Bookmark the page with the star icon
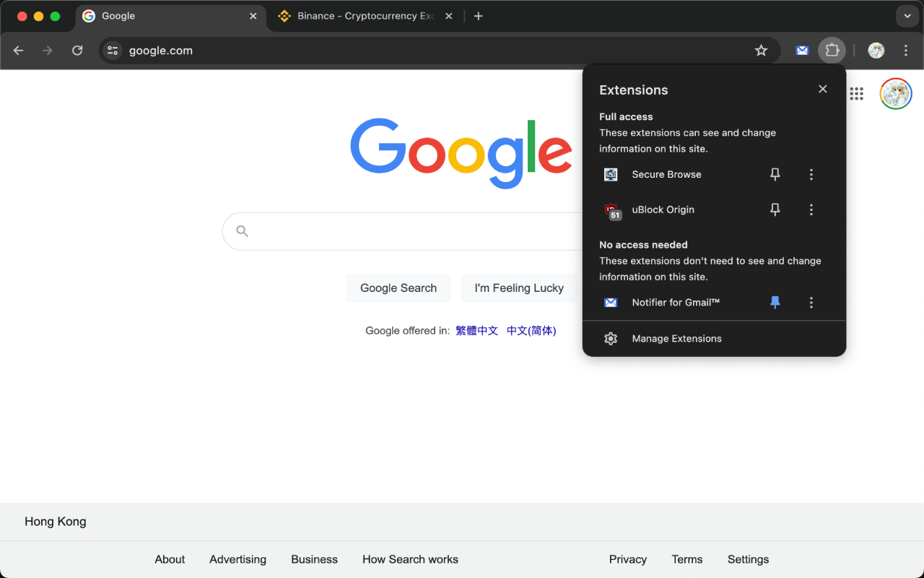Image resolution: width=924 pixels, height=578 pixels. coord(761,51)
